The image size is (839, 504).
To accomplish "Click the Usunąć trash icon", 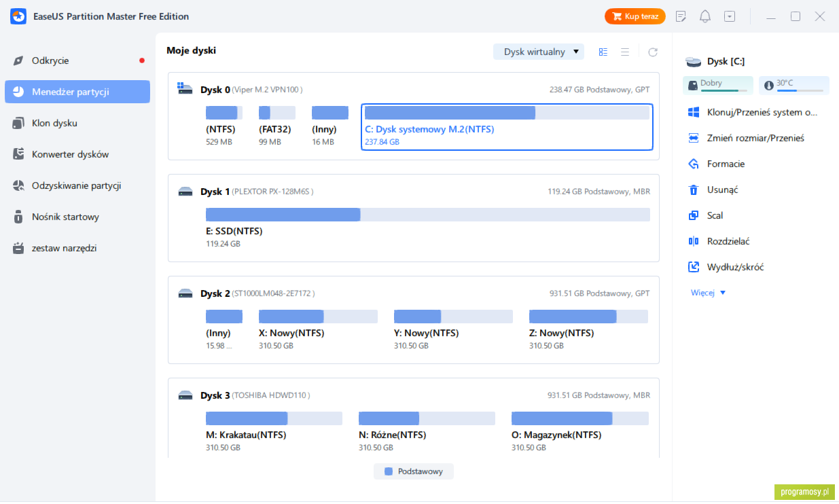I will click(694, 190).
